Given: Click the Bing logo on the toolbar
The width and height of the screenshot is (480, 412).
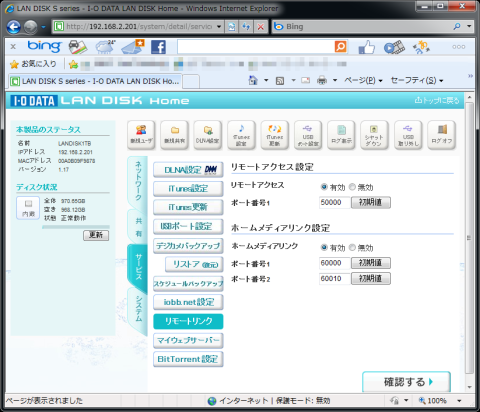Looking at the screenshot, I should 44,47.
